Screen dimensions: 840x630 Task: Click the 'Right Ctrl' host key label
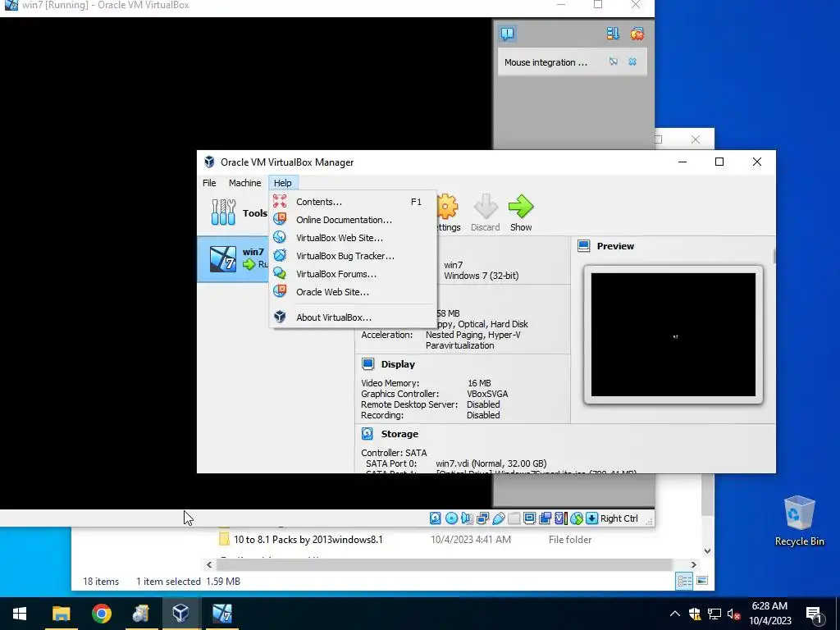point(619,518)
